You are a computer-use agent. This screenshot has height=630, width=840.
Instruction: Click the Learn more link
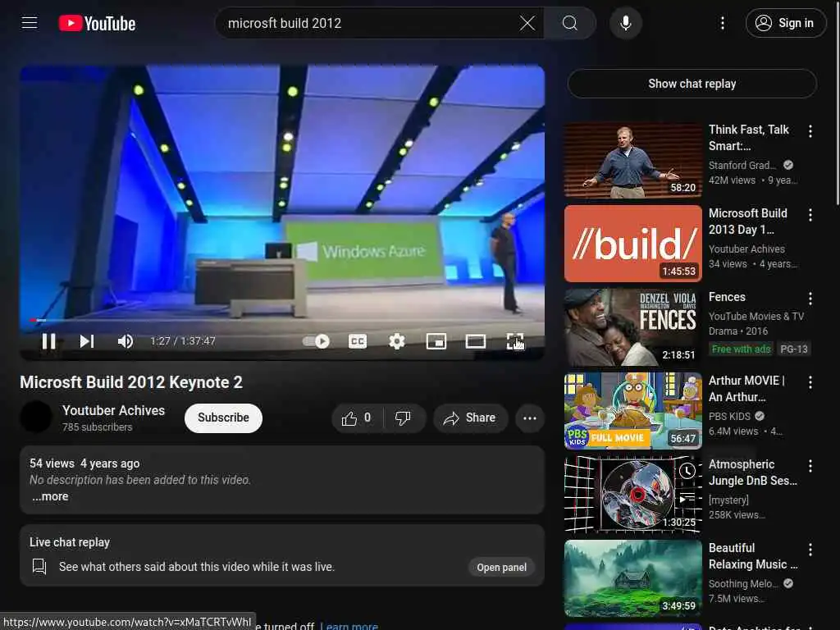pyautogui.click(x=349, y=626)
